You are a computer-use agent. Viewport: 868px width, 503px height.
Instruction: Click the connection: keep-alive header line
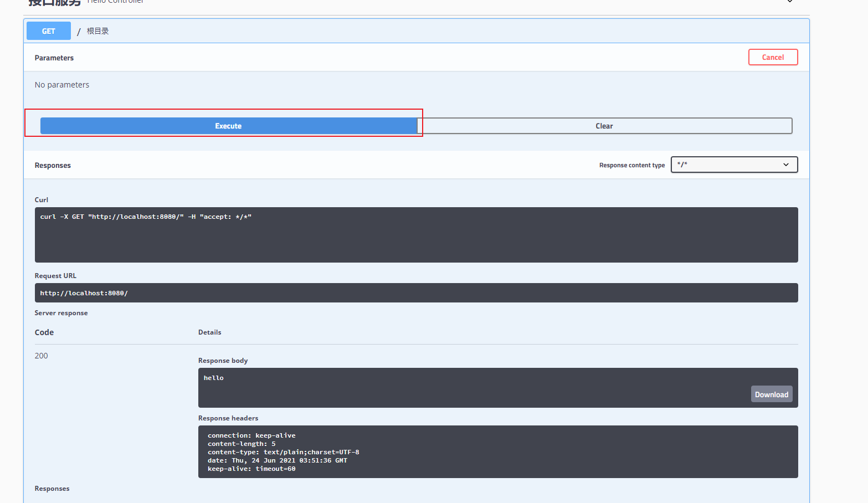click(251, 435)
